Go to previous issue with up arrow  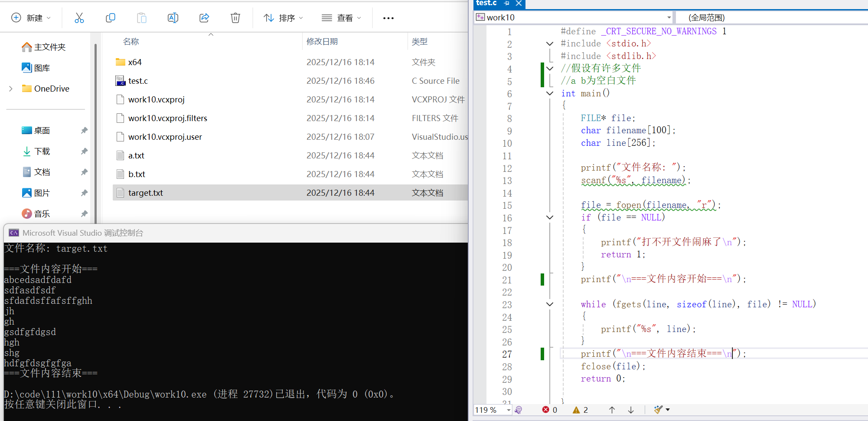coord(612,410)
